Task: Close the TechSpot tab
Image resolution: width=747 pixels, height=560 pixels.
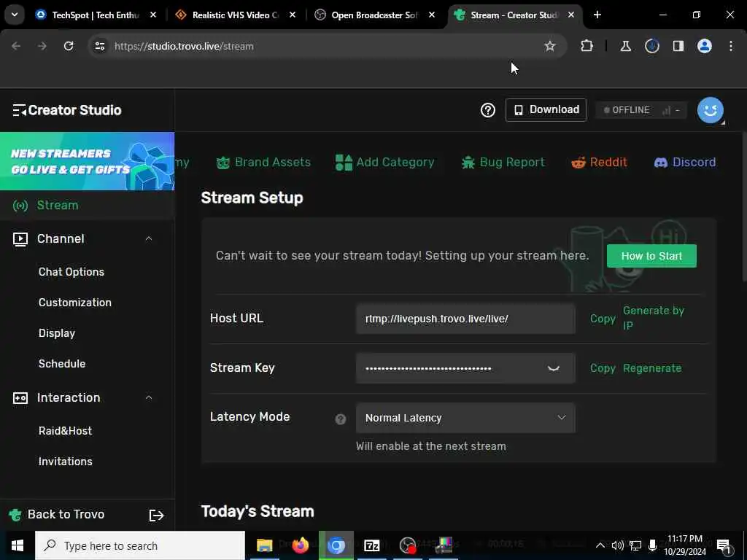Action: pyautogui.click(x=153, y=15)
